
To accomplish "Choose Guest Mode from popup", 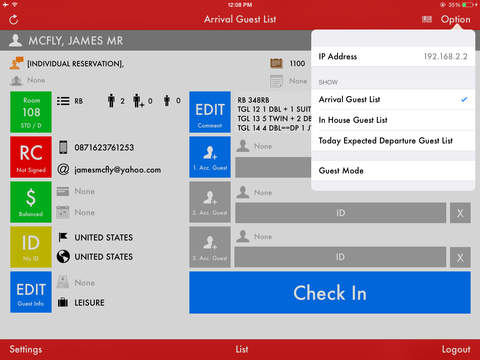I will pyautogui.click(x=393, y=171).
